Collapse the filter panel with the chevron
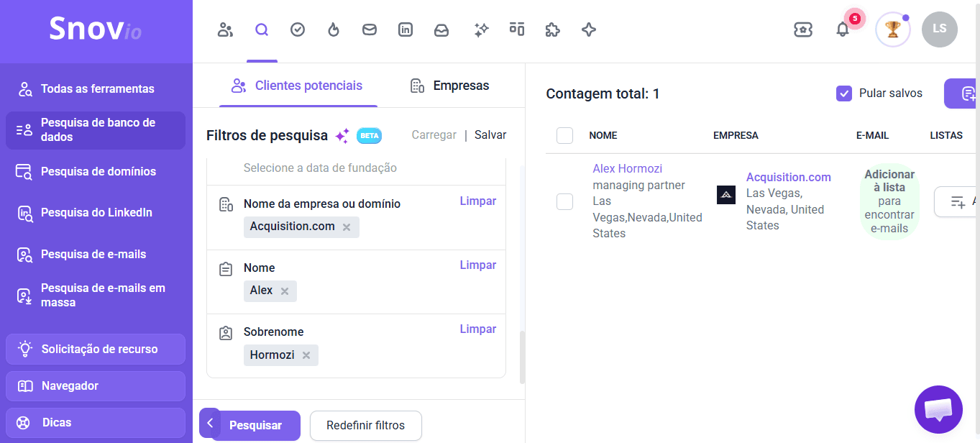 (209, 423)
